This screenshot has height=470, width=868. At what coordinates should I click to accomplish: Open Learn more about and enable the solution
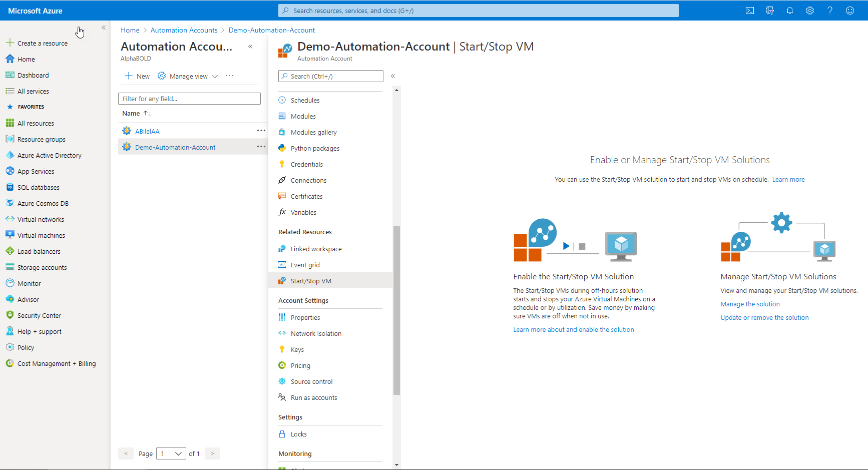tap(574, 330)
